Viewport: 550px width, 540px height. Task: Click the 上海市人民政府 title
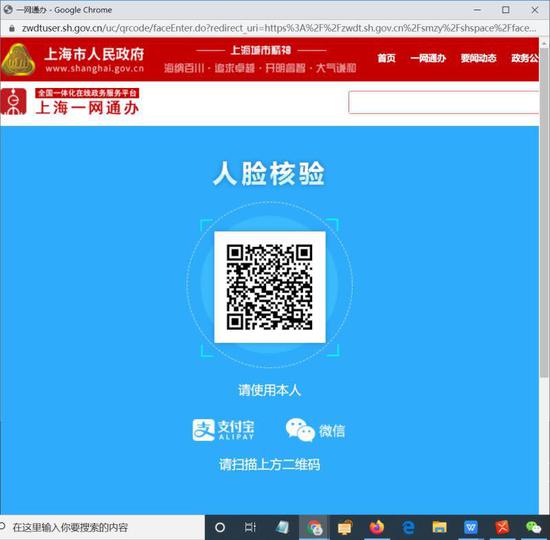(x=94, y=54)
